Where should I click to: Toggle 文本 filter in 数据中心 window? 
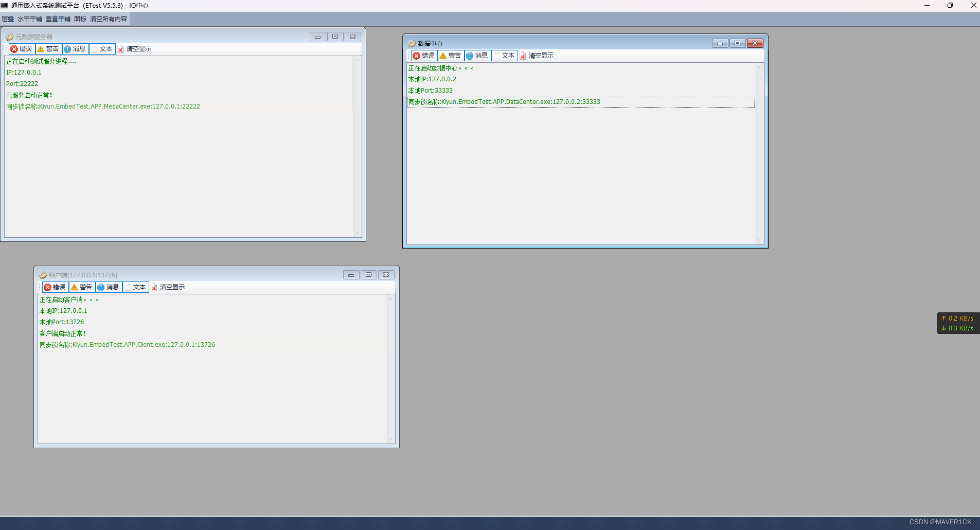[x=504, y=56]
